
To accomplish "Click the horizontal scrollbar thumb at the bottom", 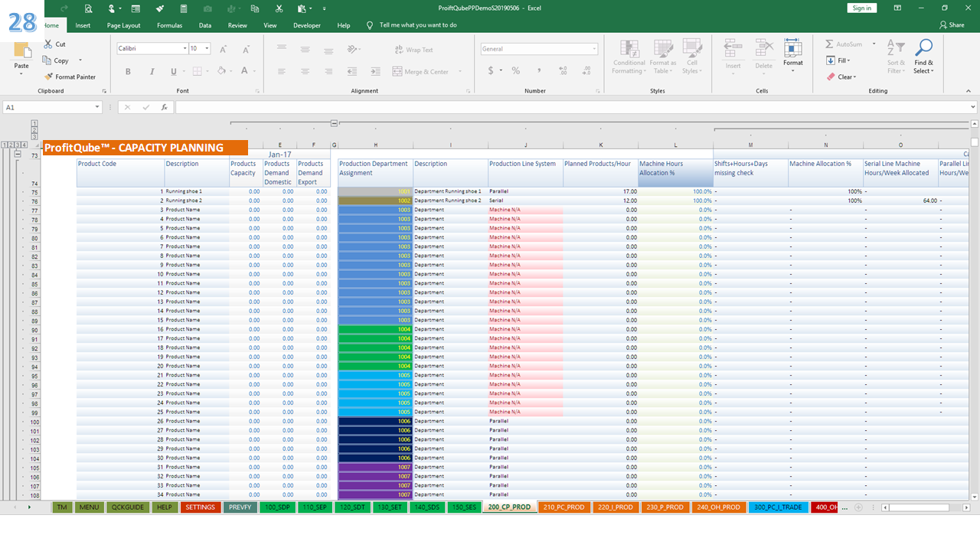I will pyautogui.click(x=919, y=507).
